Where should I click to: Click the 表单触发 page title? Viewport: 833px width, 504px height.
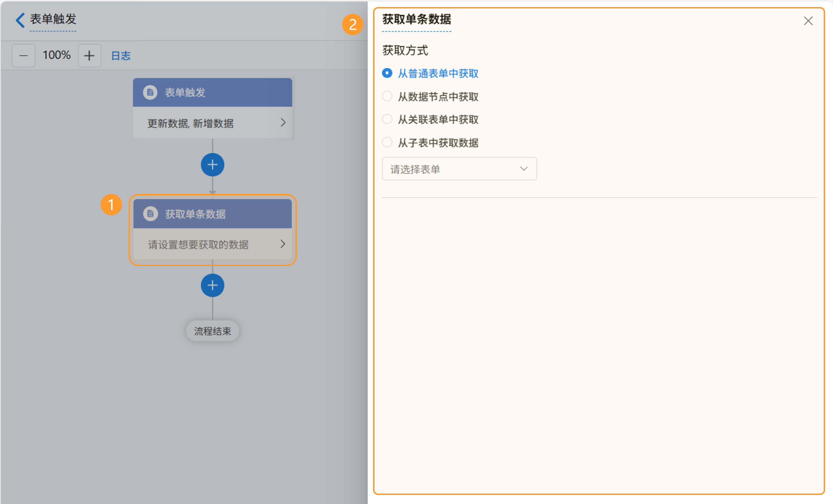point(53,19)
